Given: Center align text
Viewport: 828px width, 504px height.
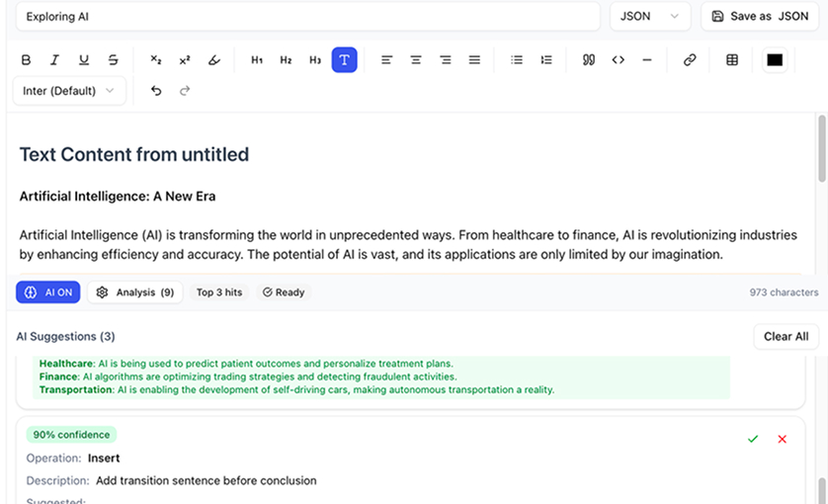Looking at the screenshot, I should coord(416,60).
